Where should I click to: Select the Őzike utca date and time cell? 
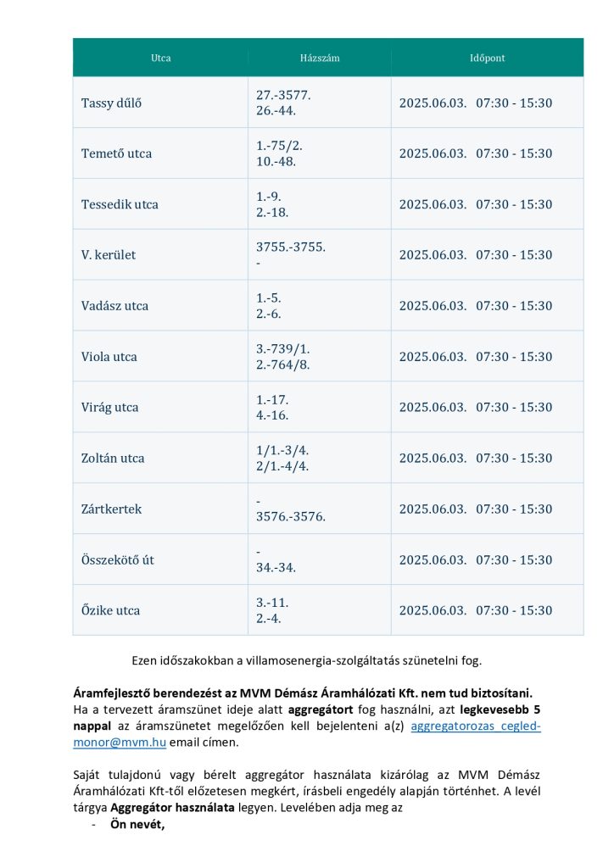tap(487, 610)
